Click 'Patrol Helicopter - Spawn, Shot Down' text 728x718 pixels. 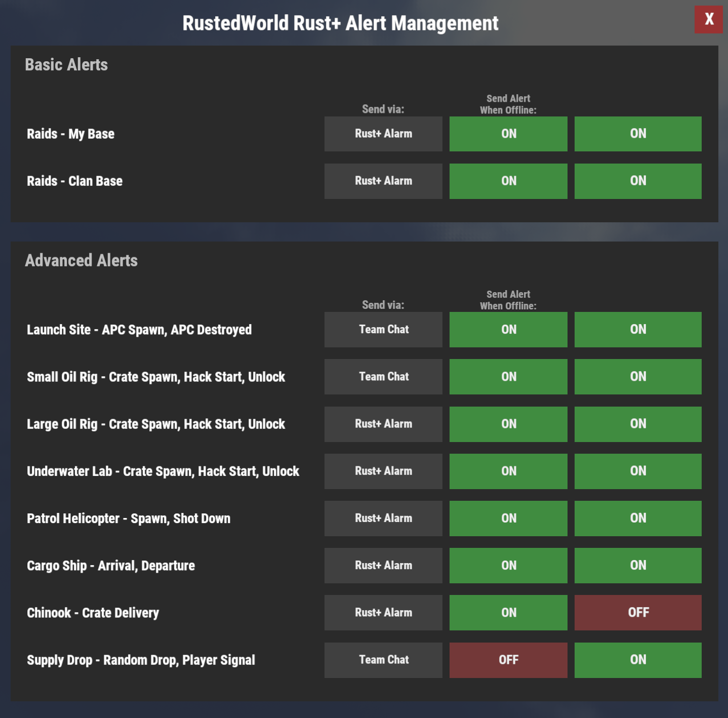click(x=129, y=518)
